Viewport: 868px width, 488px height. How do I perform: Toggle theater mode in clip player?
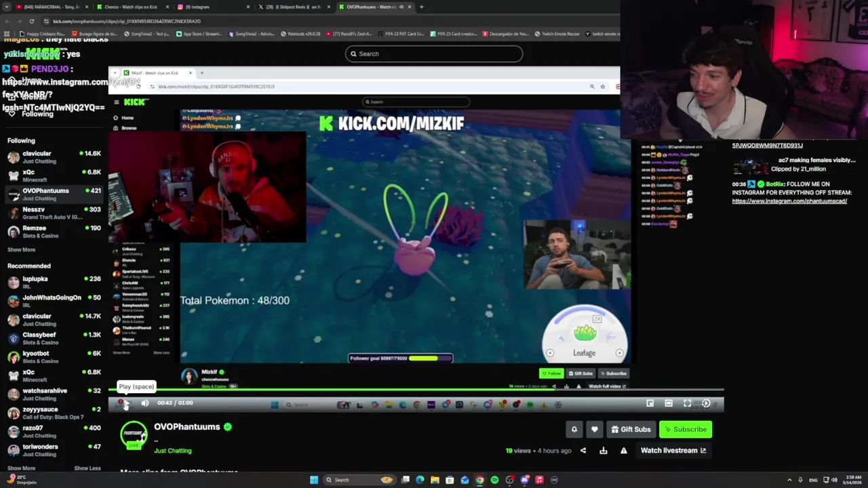[669, 403]
